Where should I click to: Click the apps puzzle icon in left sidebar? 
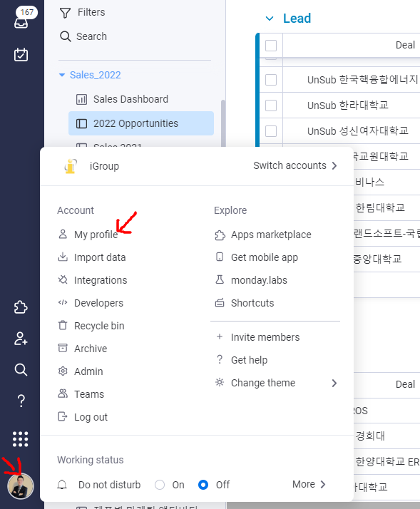click(x=21, y=307)
